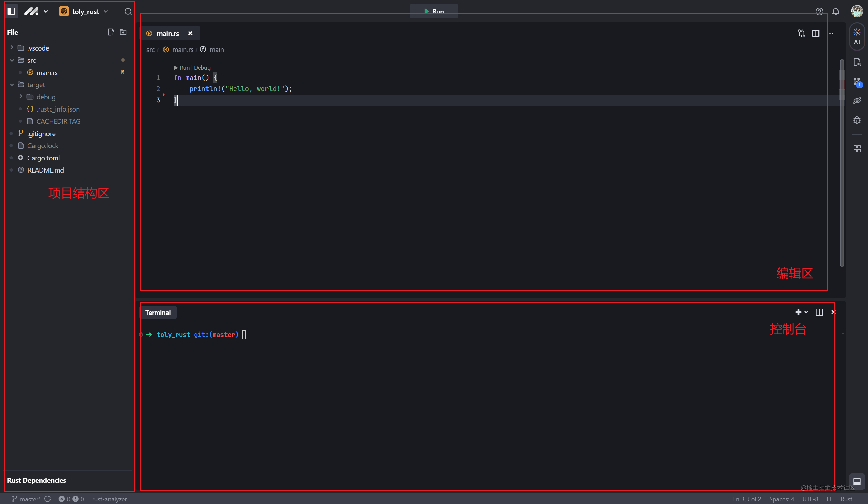Click the sync changes icon

48,499
